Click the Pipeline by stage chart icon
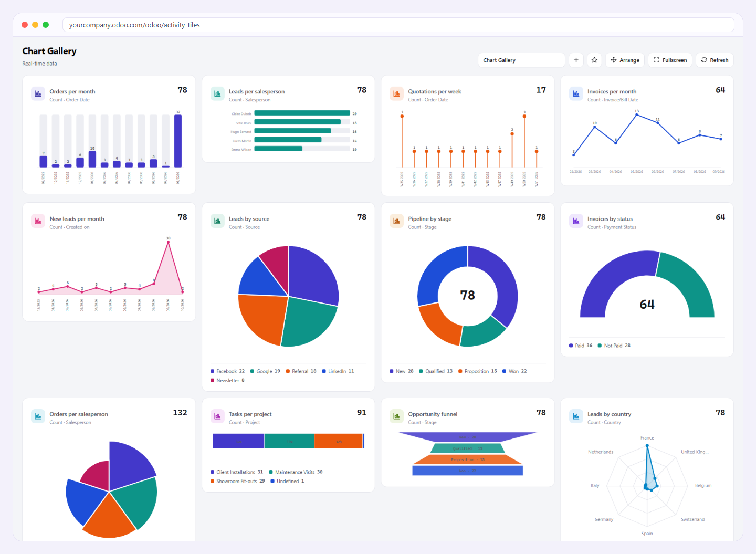Viewport: 756px width, 554px height. point(396,221)
